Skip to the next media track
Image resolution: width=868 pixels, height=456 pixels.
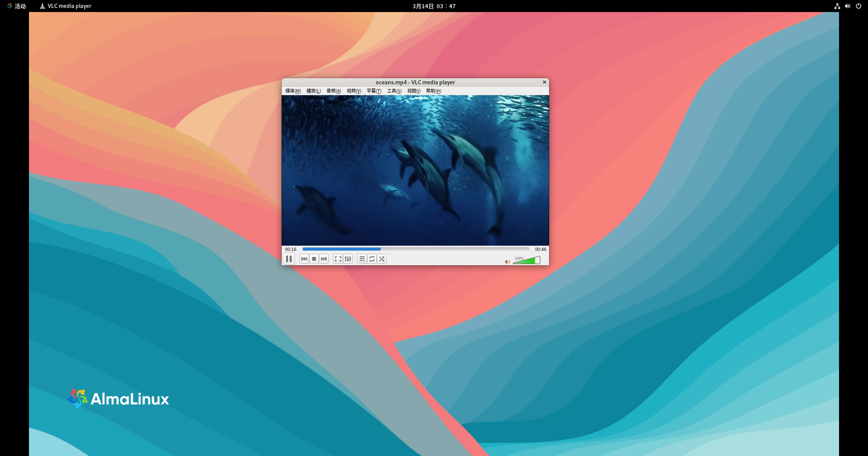(x=324, y=259)
